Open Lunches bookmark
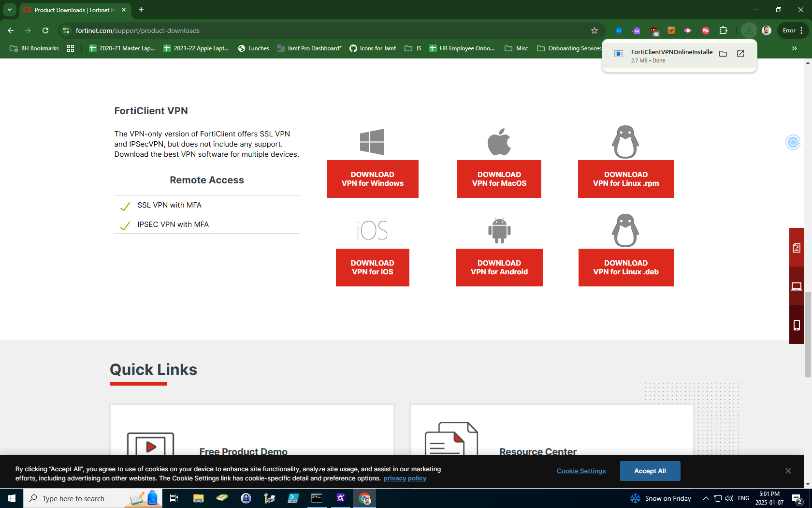 pyautogui.click(x=254, y=48)
